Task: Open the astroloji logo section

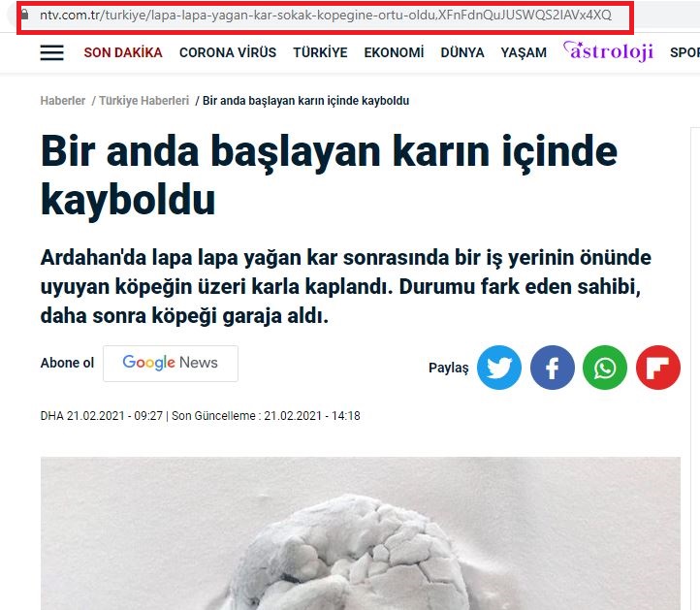Action: click(608, 50)
